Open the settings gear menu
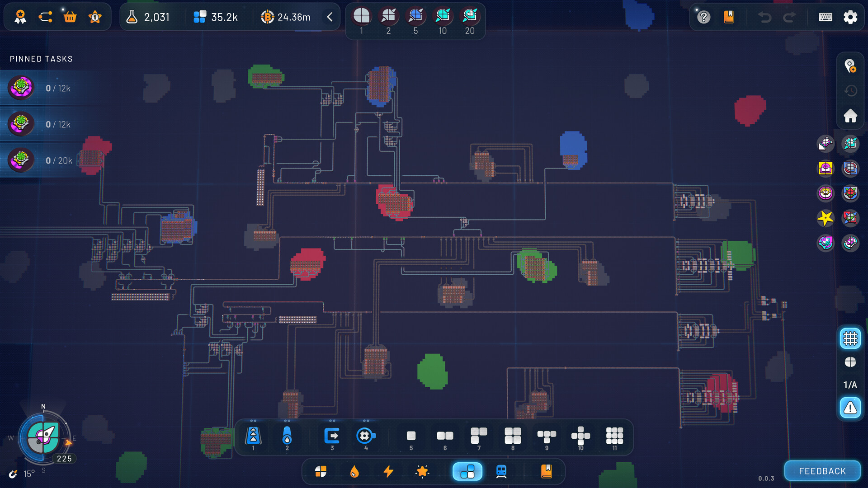 [x=850, y=17]
